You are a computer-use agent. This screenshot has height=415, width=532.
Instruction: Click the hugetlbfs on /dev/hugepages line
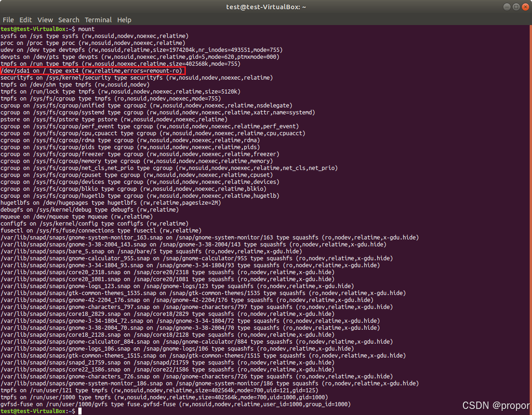[111, 203]
